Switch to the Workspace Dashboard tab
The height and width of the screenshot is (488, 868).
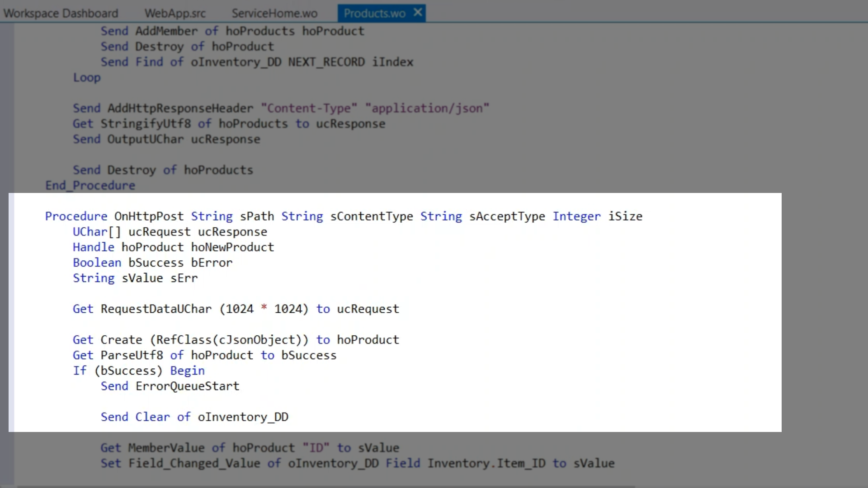click(x=61, y=13)
